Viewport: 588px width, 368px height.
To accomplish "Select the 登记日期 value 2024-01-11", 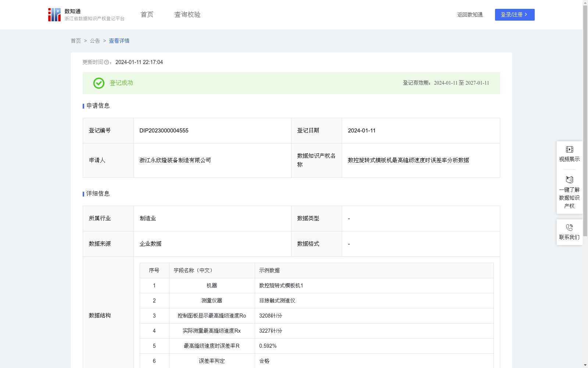I will 362,131.
